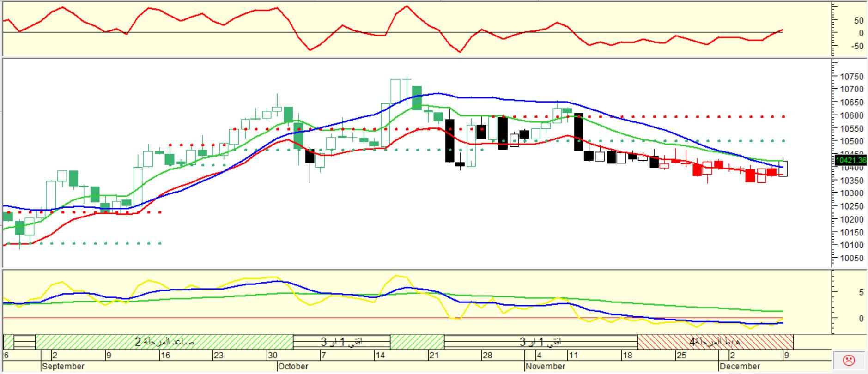Click the 11 date label on the time axis
868x374 pixels.
click(573, 356)
